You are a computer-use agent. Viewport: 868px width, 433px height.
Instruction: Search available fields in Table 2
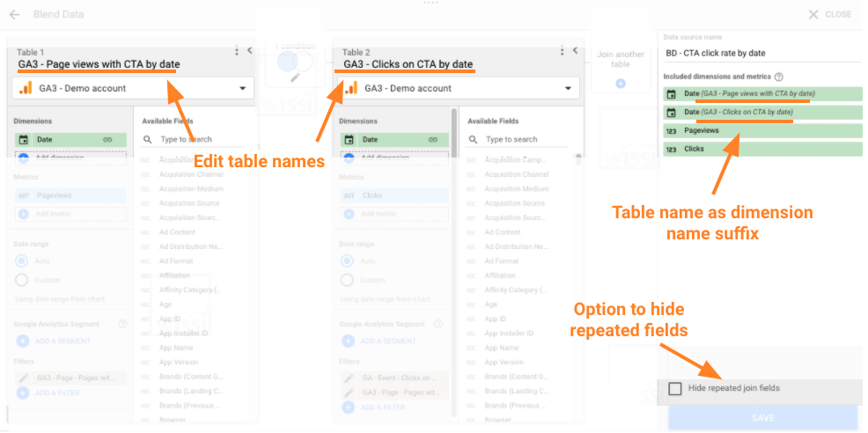pyautogui.click(x=517, y=140)
